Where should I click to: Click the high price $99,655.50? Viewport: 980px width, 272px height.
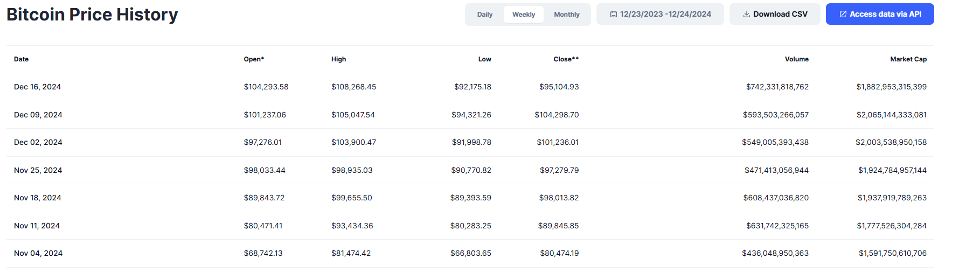point(352,198)
